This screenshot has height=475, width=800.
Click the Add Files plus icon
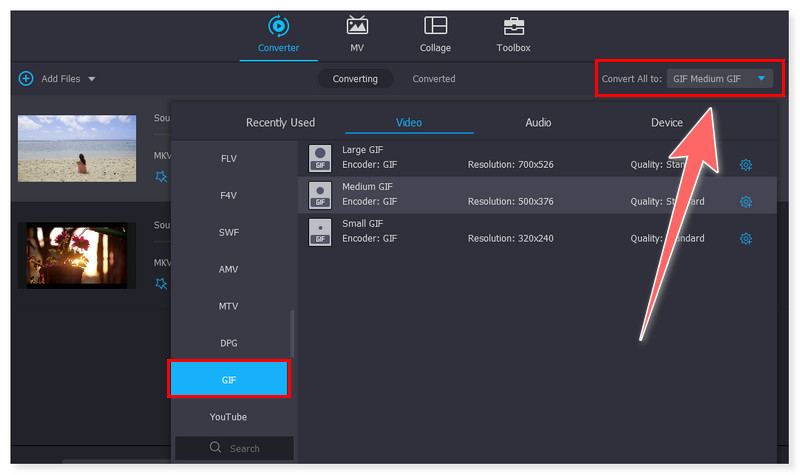[x=26, y=78]
